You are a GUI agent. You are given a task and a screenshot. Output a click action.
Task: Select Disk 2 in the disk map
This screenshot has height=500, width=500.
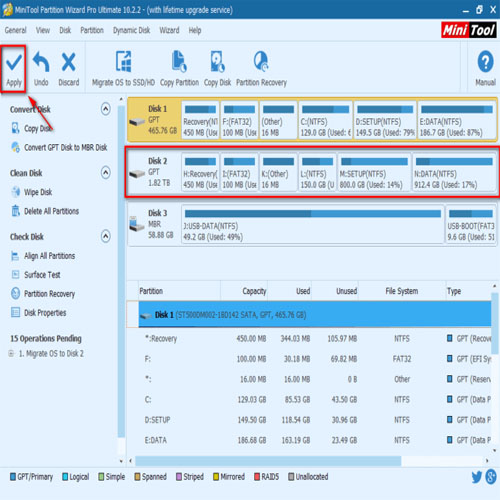(x=154, y=172)
